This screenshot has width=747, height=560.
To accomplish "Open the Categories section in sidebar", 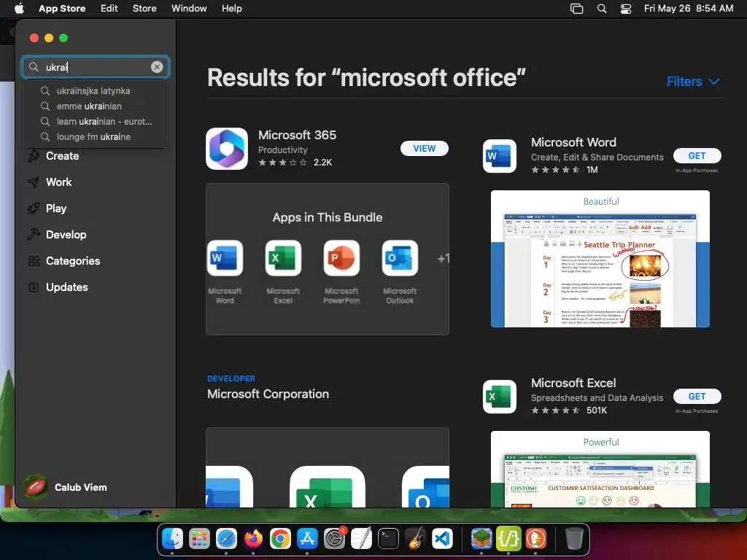I will (x=72, y=261).
